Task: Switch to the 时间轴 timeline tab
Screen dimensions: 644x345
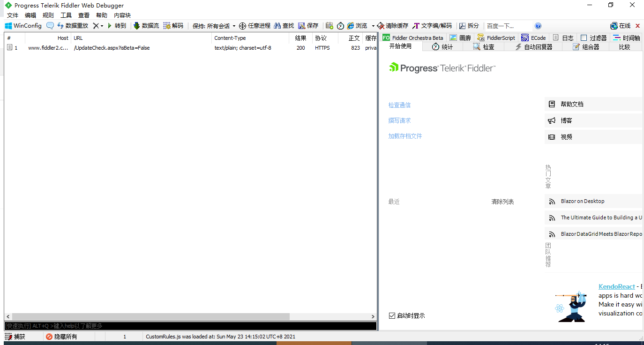Action: click(x=627, y=37)
